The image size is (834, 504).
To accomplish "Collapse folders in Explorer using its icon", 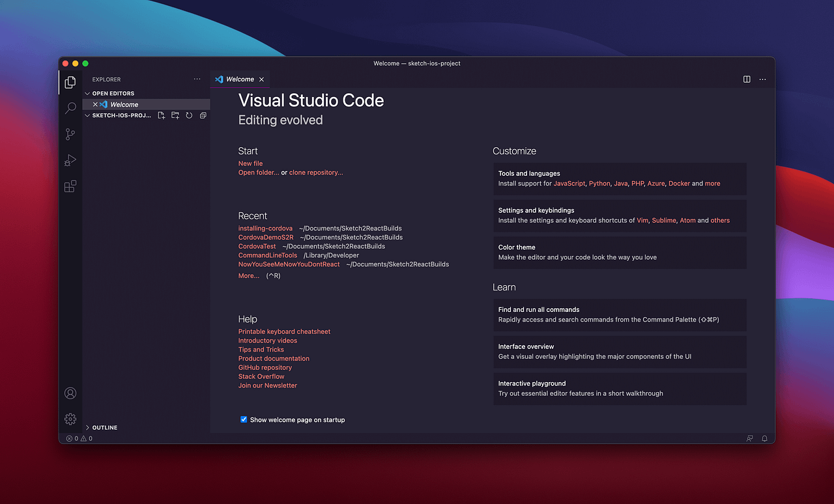I will click(x=203, y=115).
